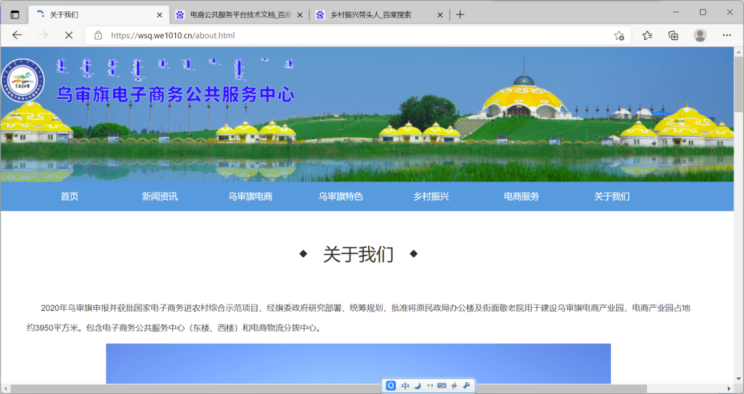The image size is (744, 394).
Task: Open the IME soft keyboard icon
Action: 442,385
